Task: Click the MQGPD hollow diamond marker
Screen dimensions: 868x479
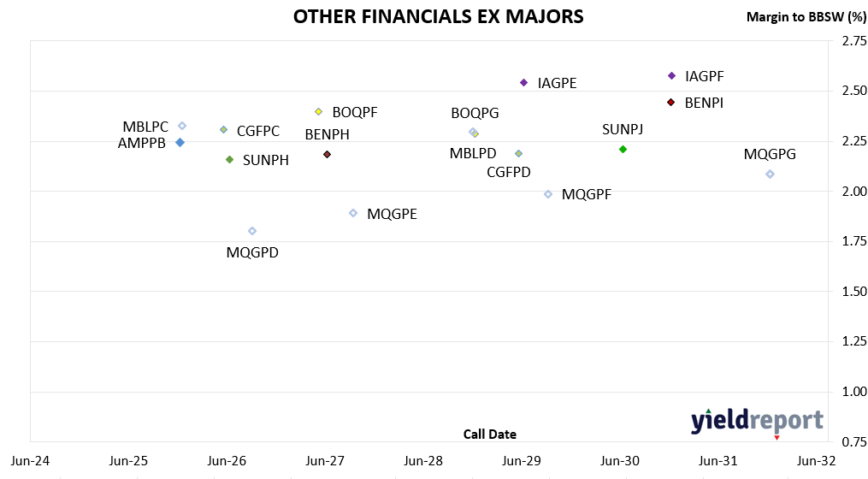Action: pyautogui.click(x=252, y=231)
